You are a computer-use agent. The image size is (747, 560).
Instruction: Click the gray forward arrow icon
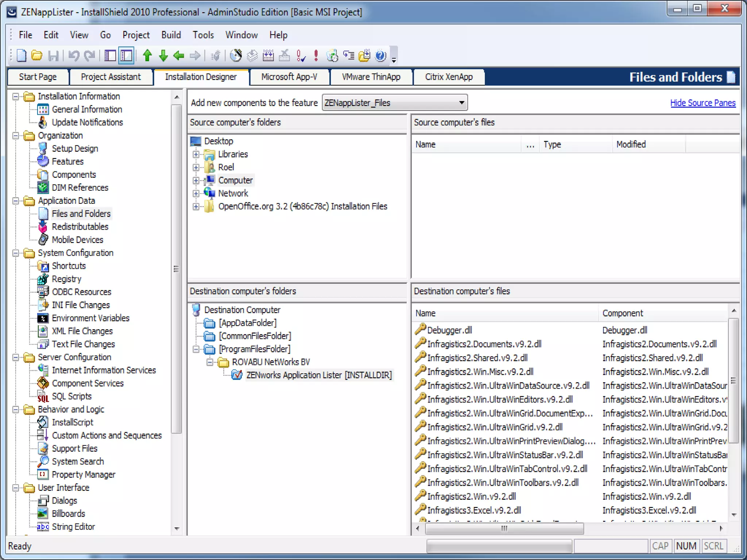pyautogui.click(x=195, y=55)
